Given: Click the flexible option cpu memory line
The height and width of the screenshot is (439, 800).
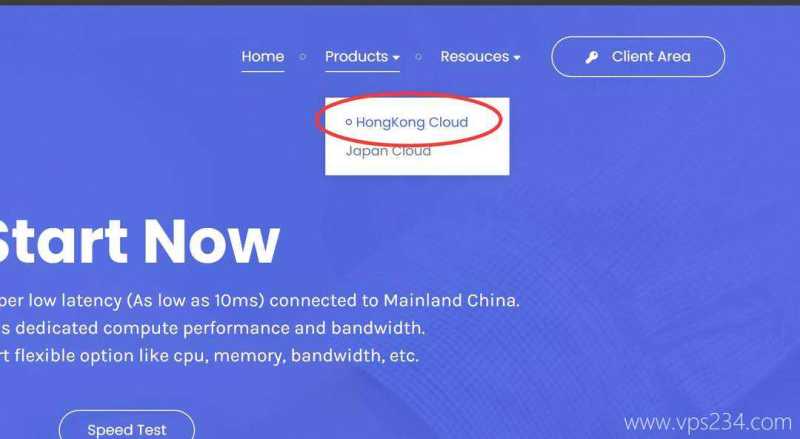Looking at the screenshot, I should coord(209,355).
